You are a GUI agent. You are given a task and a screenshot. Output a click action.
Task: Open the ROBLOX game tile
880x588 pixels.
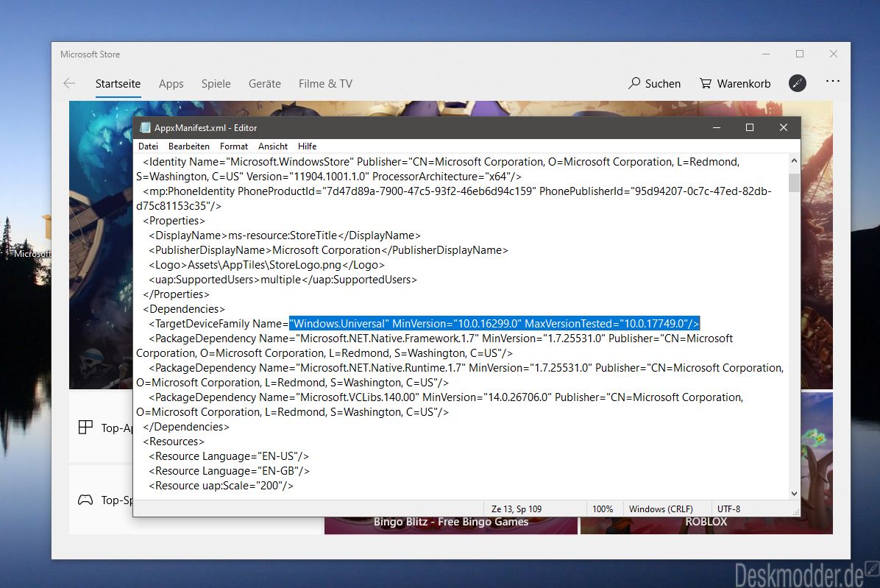(x=706, y=524)
